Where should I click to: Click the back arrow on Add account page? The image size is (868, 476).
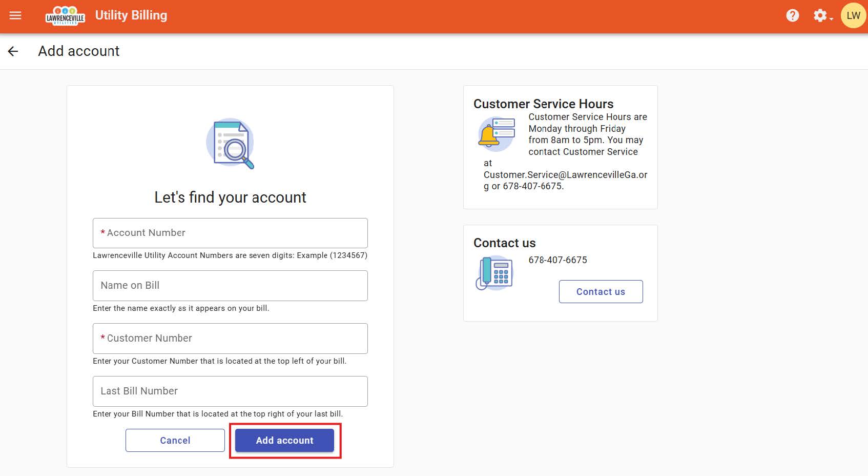pos(13,51)
